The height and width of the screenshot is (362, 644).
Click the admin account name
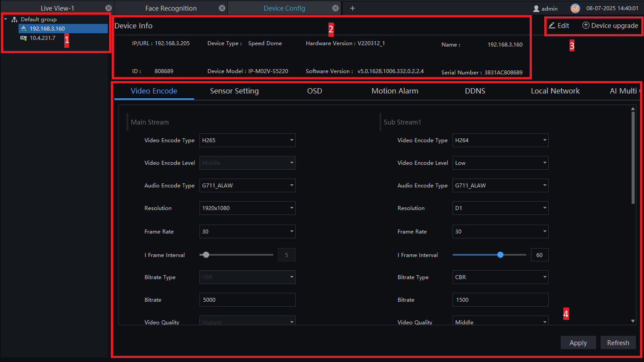550,9
